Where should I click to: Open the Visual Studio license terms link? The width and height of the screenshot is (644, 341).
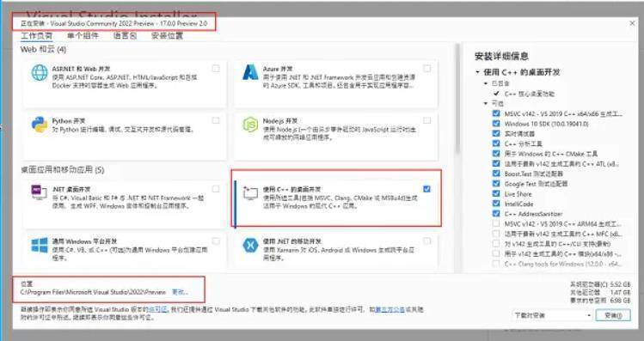click(157, 309)
